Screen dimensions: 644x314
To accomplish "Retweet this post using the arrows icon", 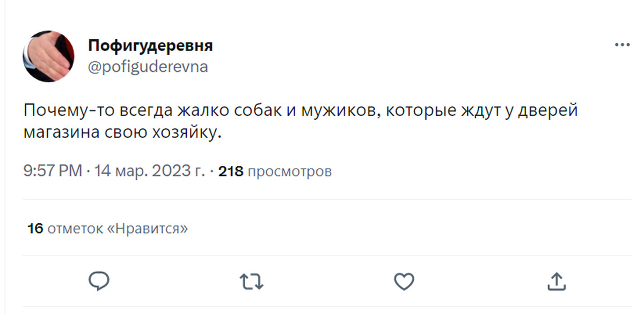I will (x=251, y=281).
